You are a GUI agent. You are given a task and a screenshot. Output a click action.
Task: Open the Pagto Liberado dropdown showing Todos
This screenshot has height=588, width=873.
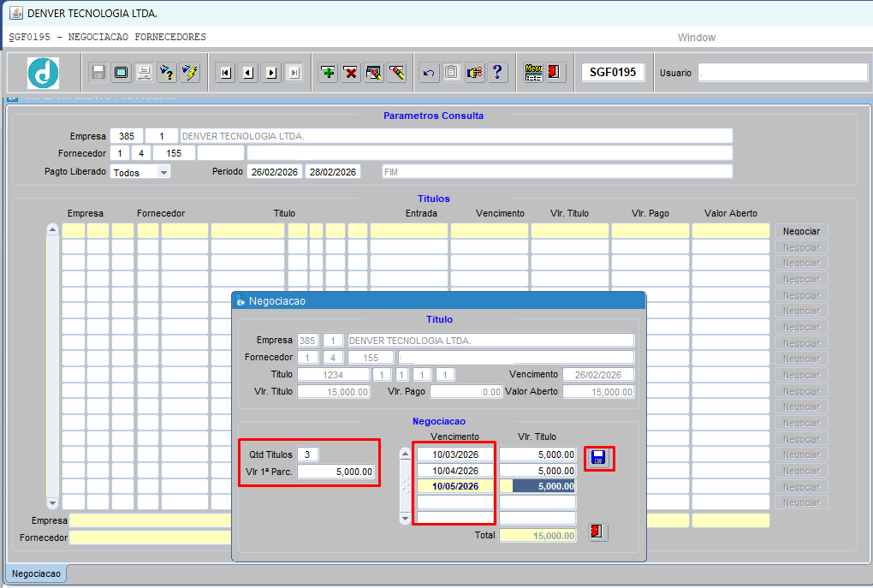140,172
